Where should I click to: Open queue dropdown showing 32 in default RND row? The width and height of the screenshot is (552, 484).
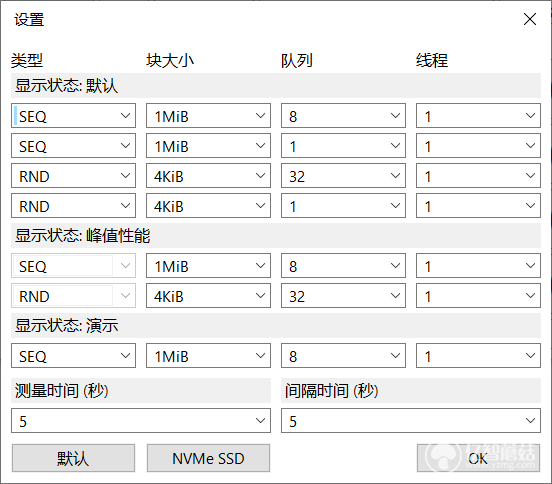[x=343, y=176]
